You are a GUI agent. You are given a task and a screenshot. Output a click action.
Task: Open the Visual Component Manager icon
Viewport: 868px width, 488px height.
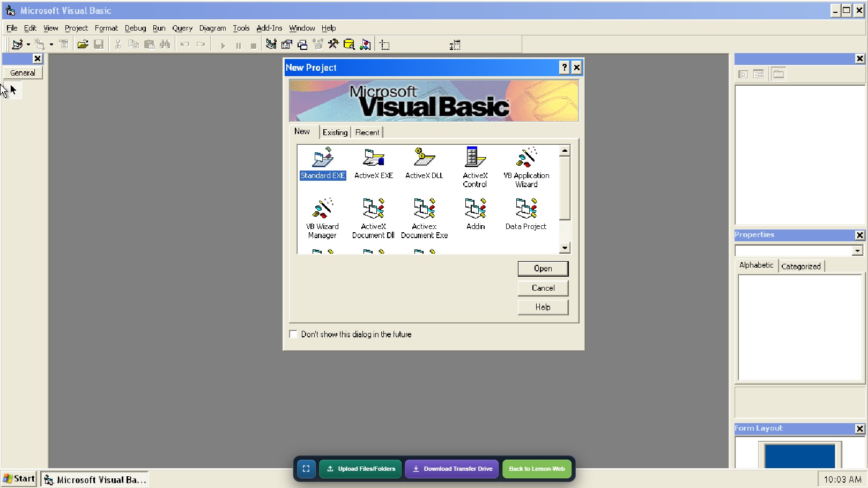(365, 45)
